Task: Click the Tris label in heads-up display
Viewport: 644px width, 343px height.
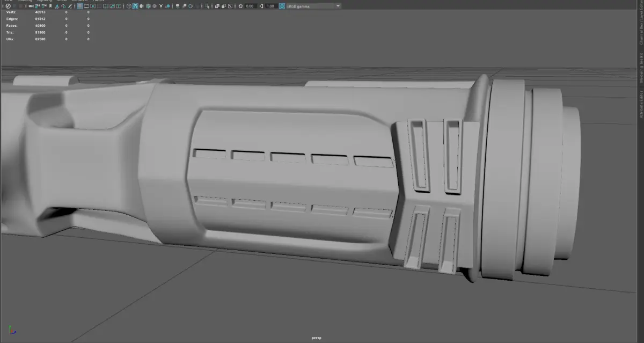Action: coord(10,32)
